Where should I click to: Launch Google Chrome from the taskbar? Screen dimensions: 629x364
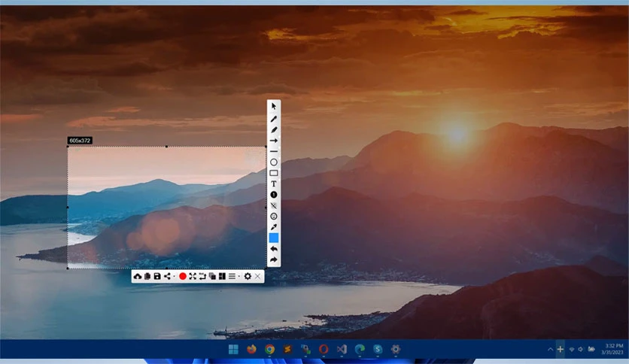269,350
